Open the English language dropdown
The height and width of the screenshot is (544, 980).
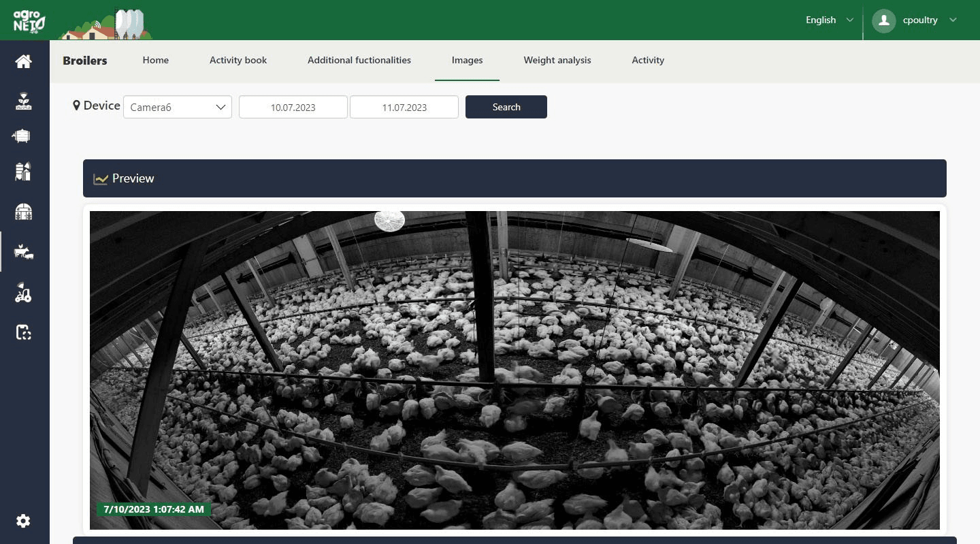[828, 20]
